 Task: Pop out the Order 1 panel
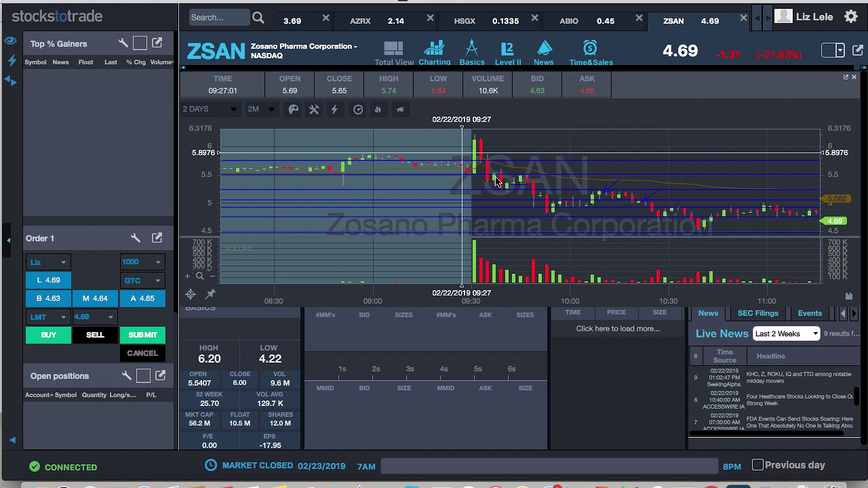(157, 238)
